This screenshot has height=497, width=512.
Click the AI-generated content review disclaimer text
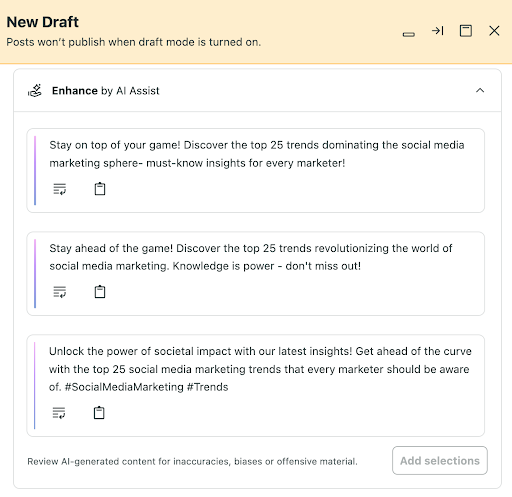tap(192, 461)
